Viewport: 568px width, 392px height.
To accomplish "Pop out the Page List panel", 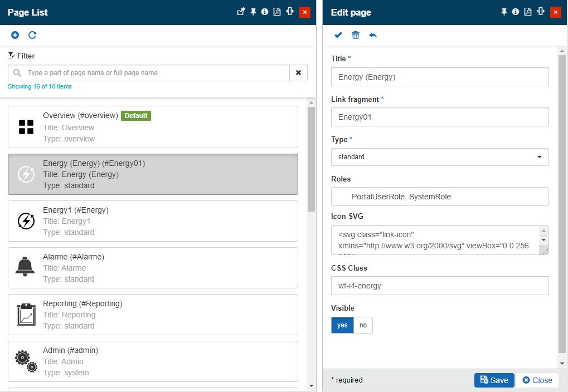I will click(241, 12).
